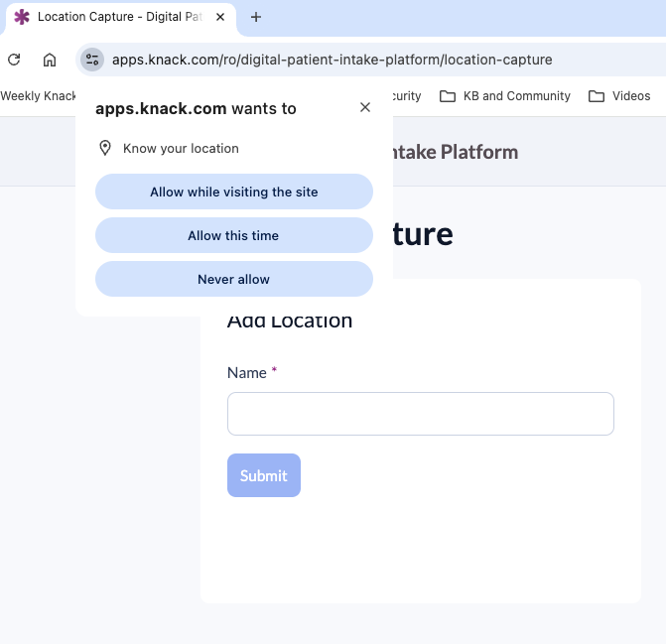Choose Allow while visiting the site

coord(234,192)
